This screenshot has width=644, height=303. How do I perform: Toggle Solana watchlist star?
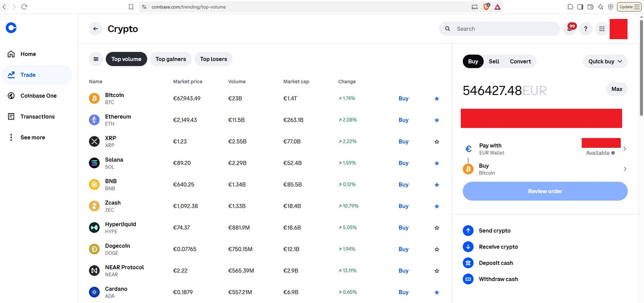[x=437, y=163]
